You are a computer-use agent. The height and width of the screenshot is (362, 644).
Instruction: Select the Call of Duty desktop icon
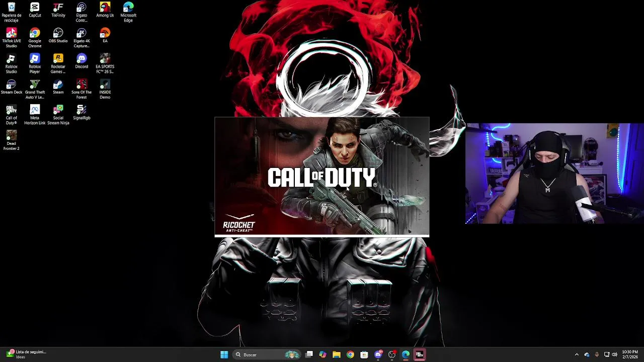tap(11, 115)
